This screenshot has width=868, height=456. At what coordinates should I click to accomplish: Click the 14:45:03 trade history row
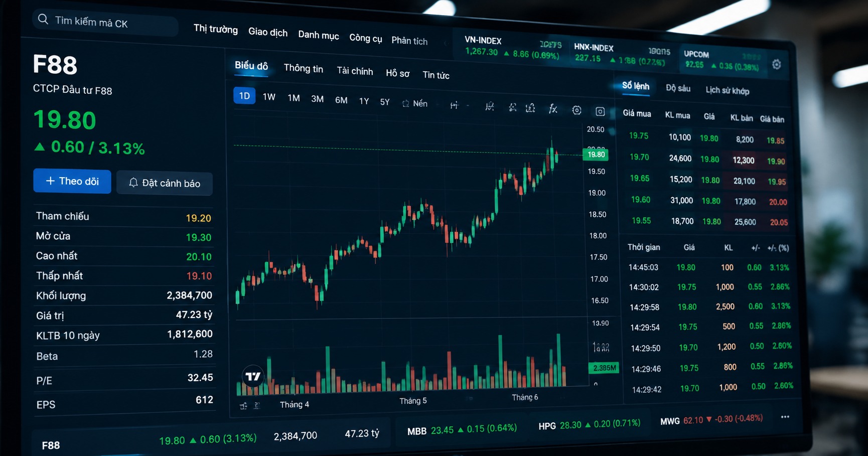708,267
